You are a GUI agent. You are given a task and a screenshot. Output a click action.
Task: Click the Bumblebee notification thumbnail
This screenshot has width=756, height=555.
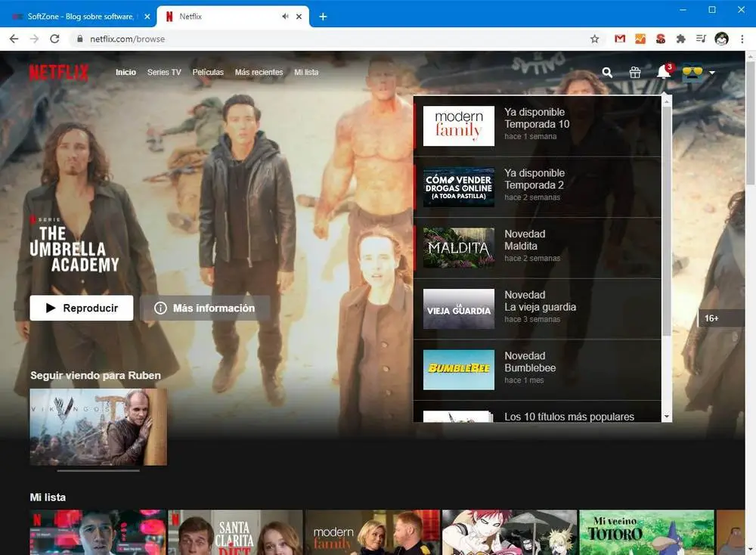click(x=459, y=370)
